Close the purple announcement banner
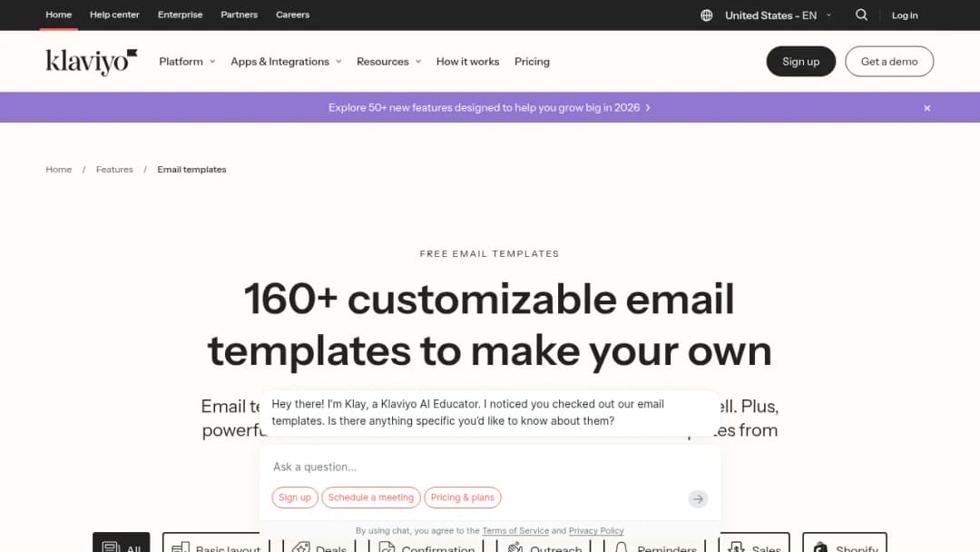The image size is (980, 552). pos(926,108)
